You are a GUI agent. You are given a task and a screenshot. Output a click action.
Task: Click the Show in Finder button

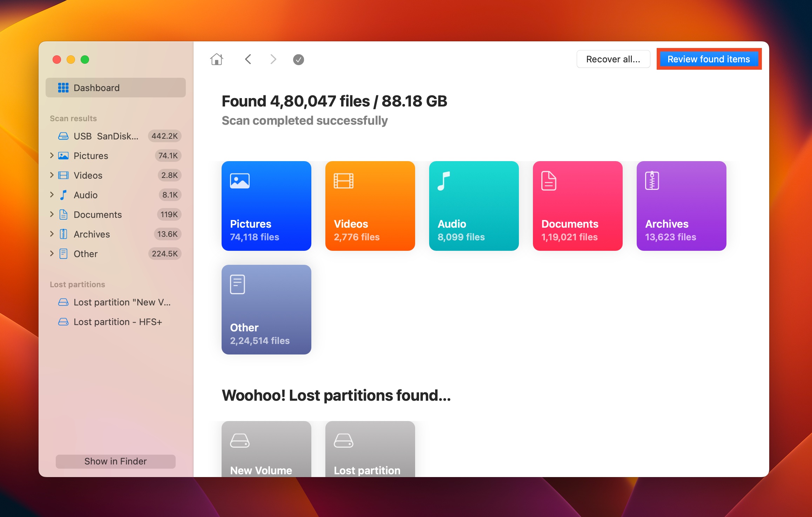[115, 461]
